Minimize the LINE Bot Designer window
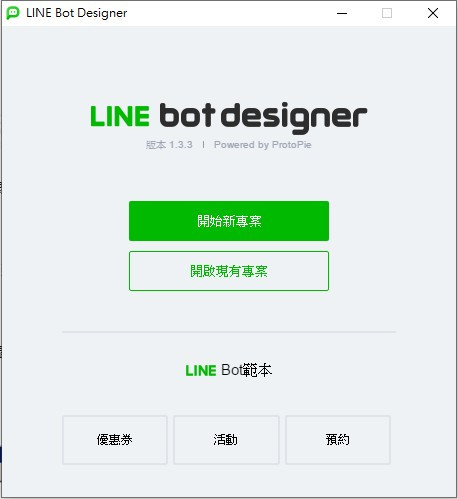Screen dimensions: 458x499 342,13
